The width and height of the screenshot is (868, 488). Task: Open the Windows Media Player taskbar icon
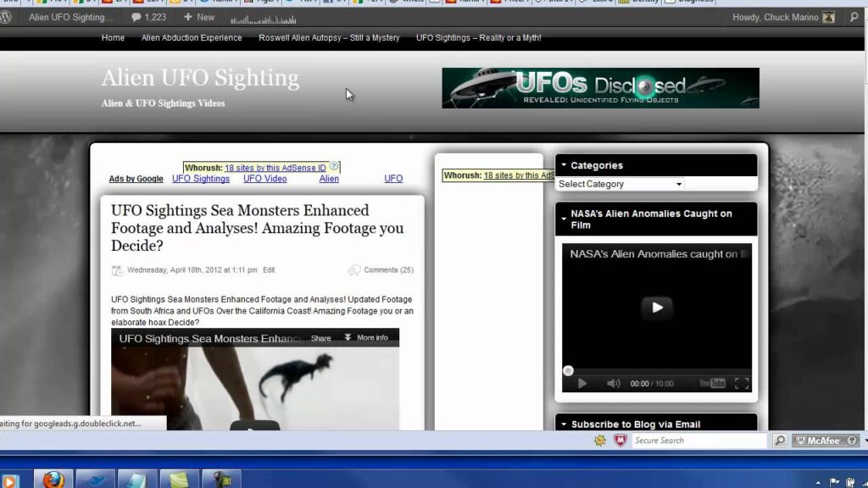point(10,480)
